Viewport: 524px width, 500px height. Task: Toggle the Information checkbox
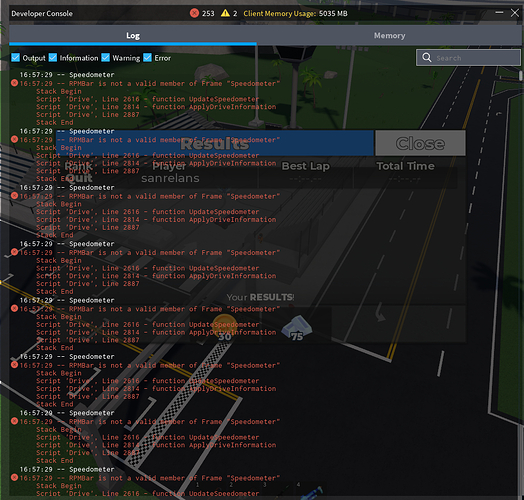[x=53, y=57]
